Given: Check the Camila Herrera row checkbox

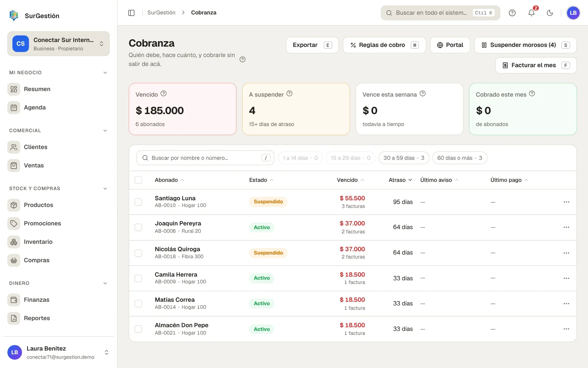Looking at the screenshot, I should [x=138, y=278].
